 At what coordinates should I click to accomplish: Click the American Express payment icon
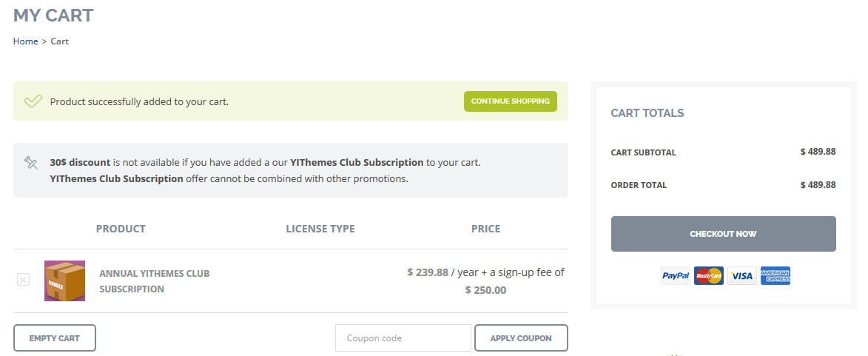coord(775,276)
